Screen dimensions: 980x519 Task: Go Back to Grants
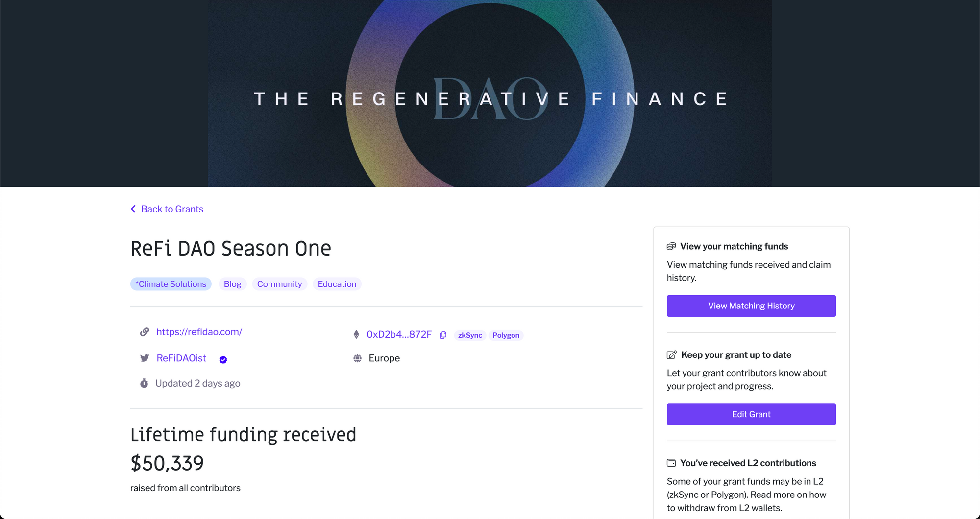click(172, 209)
